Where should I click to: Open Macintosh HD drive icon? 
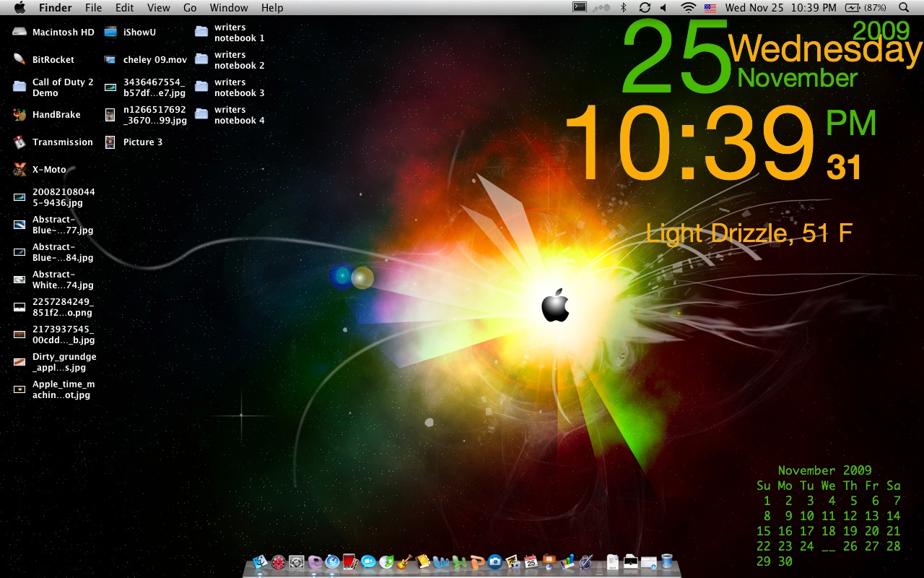tap(19, 33)
